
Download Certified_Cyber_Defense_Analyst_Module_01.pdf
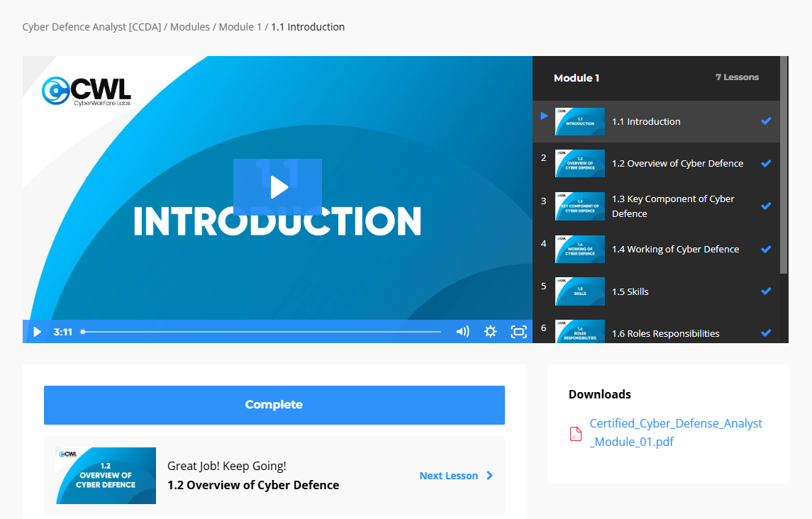pyautogui.click(x=676, y=432)
